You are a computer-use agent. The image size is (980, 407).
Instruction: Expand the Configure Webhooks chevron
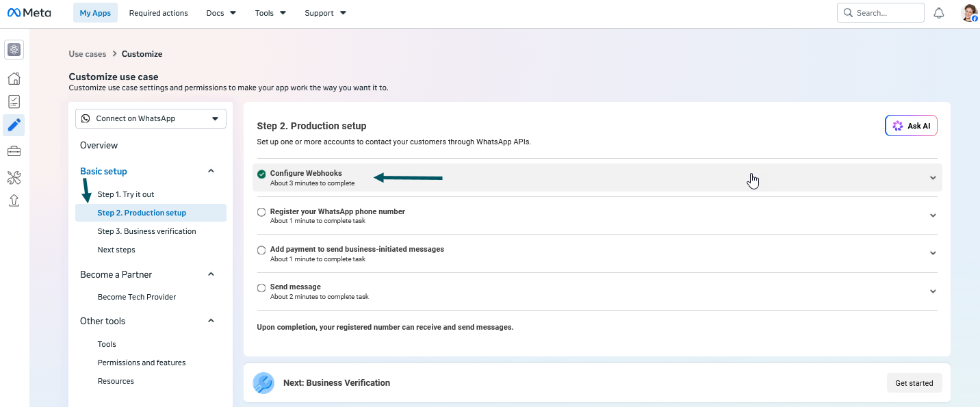click(x=933, y=178)
